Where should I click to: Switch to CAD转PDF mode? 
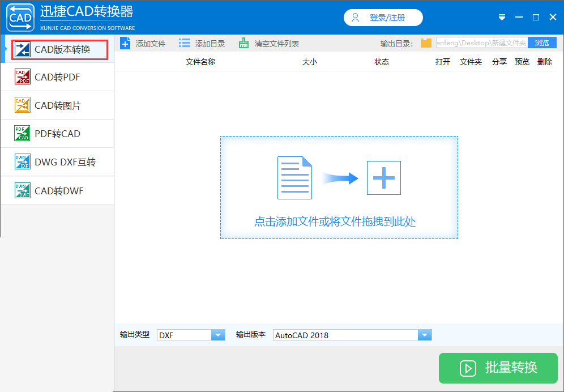point(58,77)
